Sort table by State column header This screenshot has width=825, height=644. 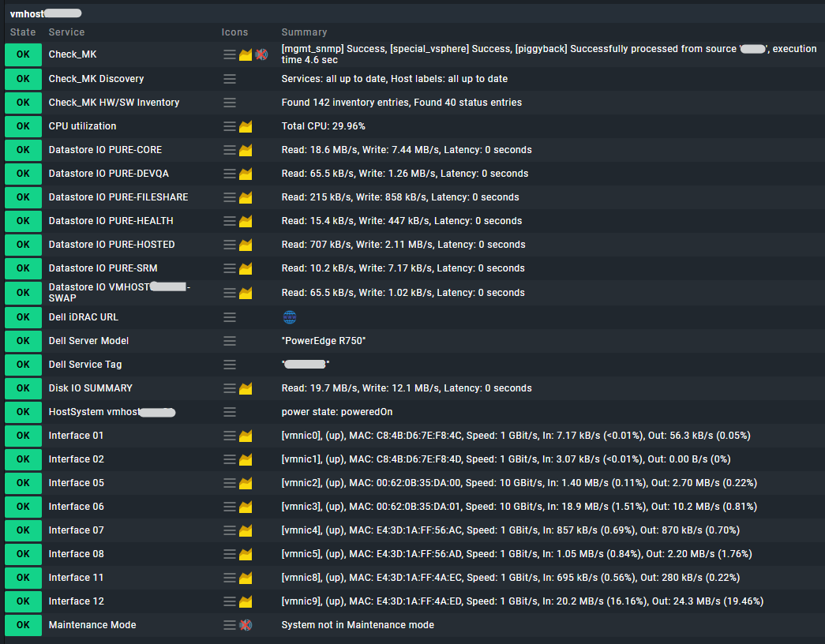(x=23, y=32)
